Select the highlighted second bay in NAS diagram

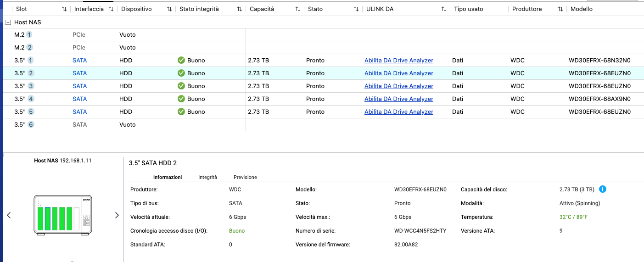click(x=47, y=218)
